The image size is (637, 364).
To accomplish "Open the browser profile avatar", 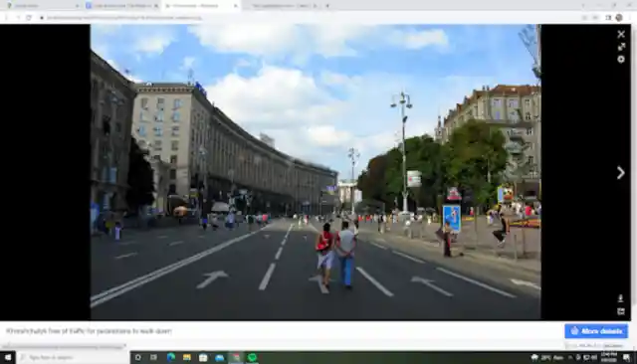I will [619, 18].
